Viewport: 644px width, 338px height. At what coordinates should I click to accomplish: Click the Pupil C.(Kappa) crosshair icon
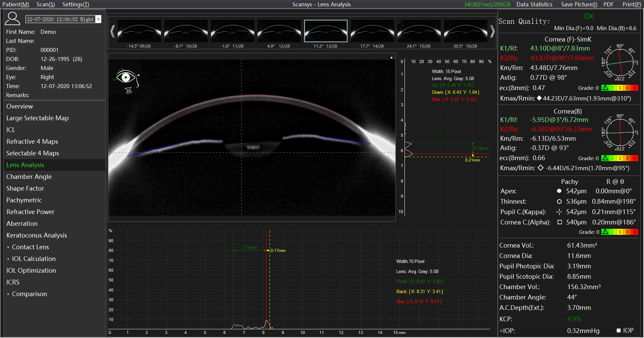[559, 212]
